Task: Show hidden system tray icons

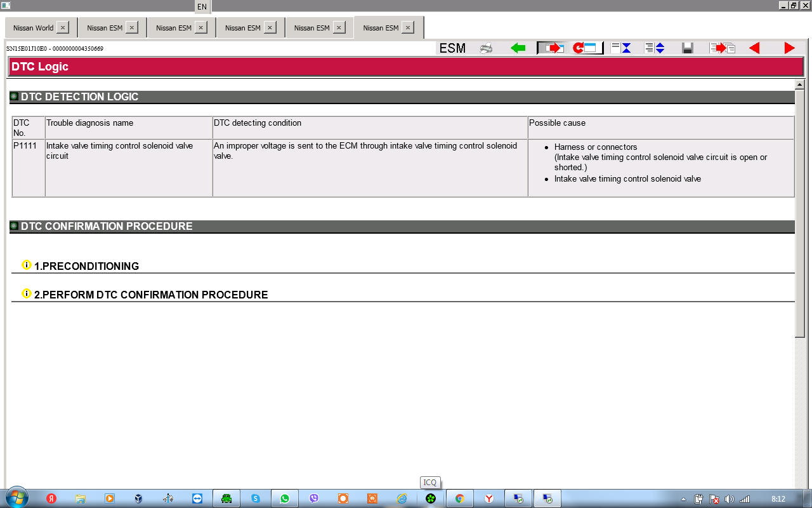Action: tap(683, 499)
